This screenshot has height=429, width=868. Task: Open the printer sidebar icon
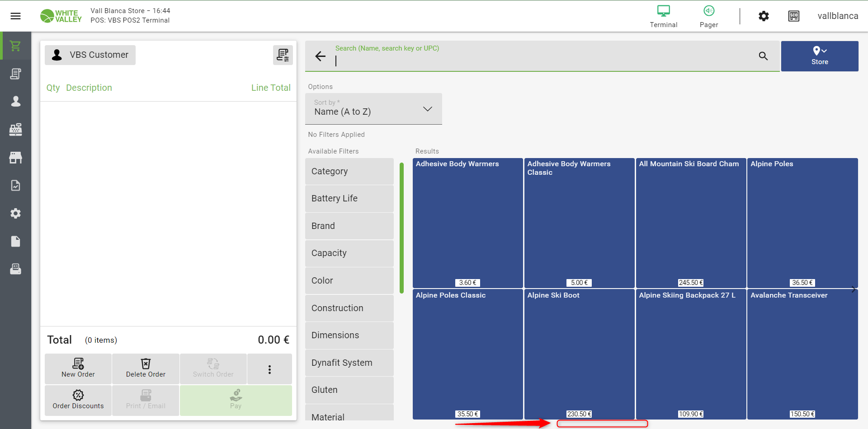[x=15, y=269]
